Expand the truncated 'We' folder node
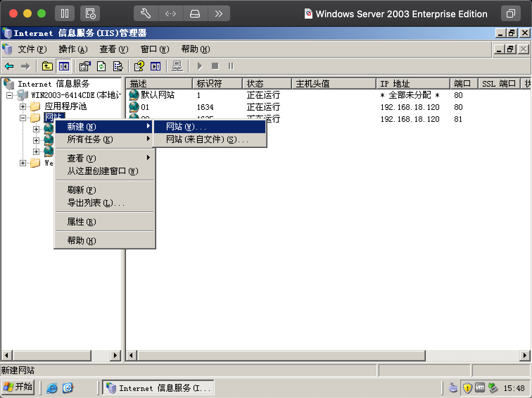This screenshot has width=532, height=398. (23, 163)
